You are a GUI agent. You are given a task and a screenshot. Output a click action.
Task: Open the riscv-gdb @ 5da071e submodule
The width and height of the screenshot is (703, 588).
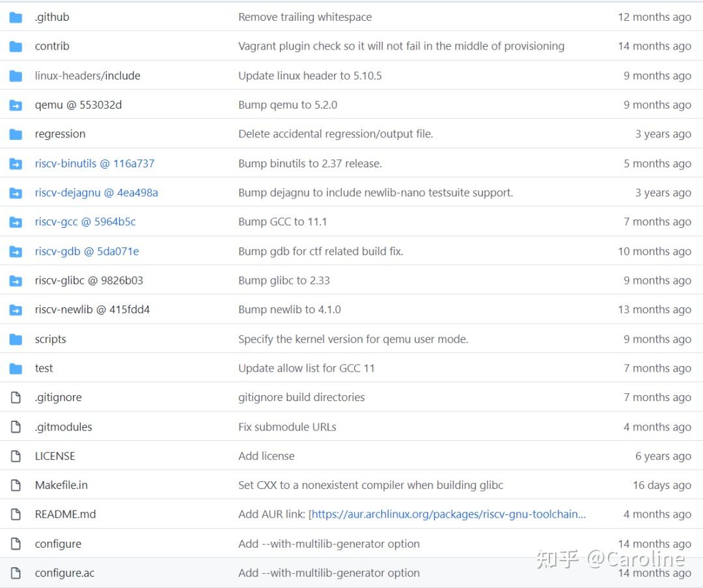coord(87,251)
